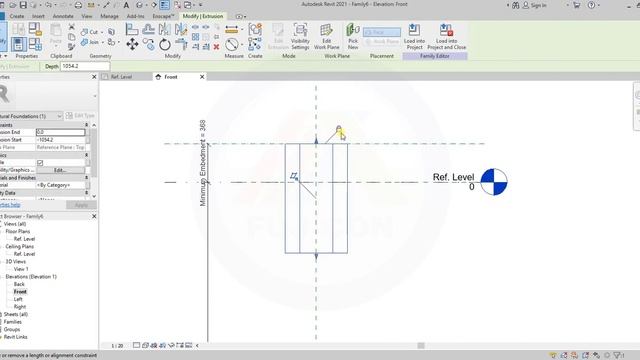The width and height of the screenshot is (640, 360).
Task: Open the Add-Ins ribbon tab
Action: pos(136,16)
